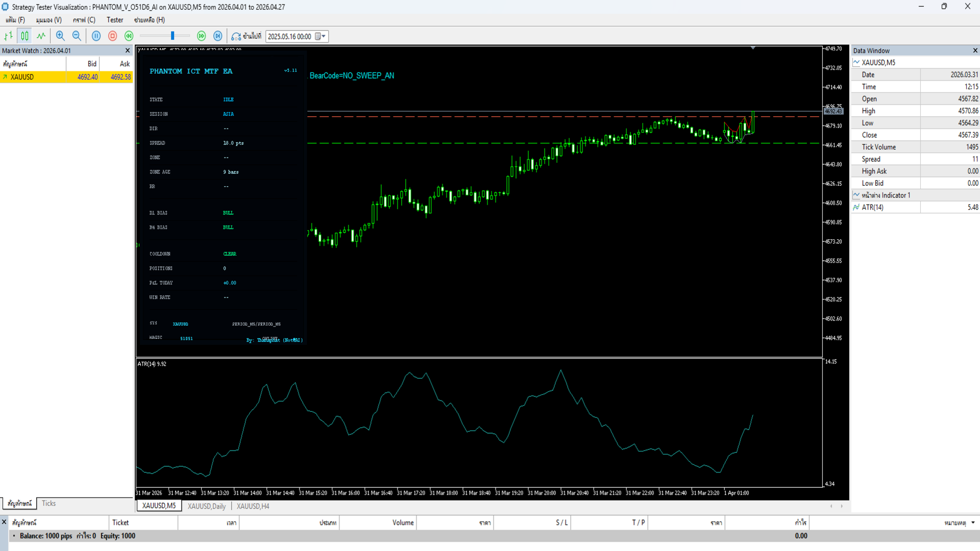Click the jump-to-date button
Screen dimensions: 980x551
[247, 36]
